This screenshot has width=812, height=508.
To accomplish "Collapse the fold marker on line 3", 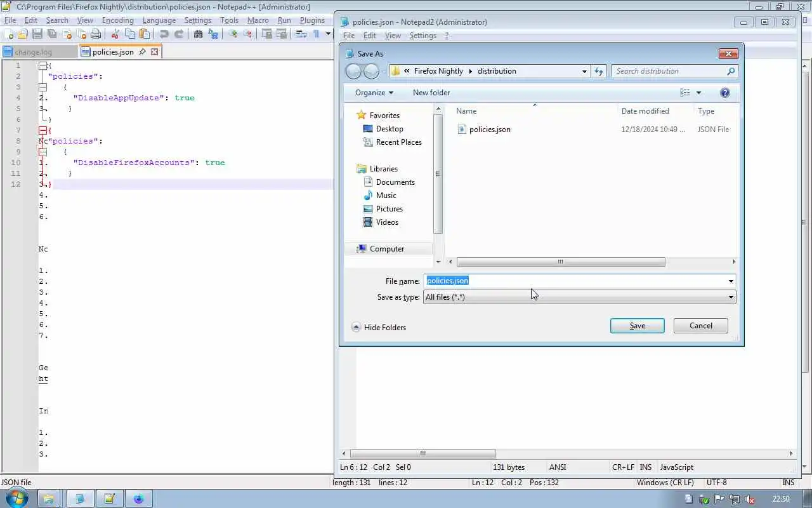I will click(x=43, y=87).
